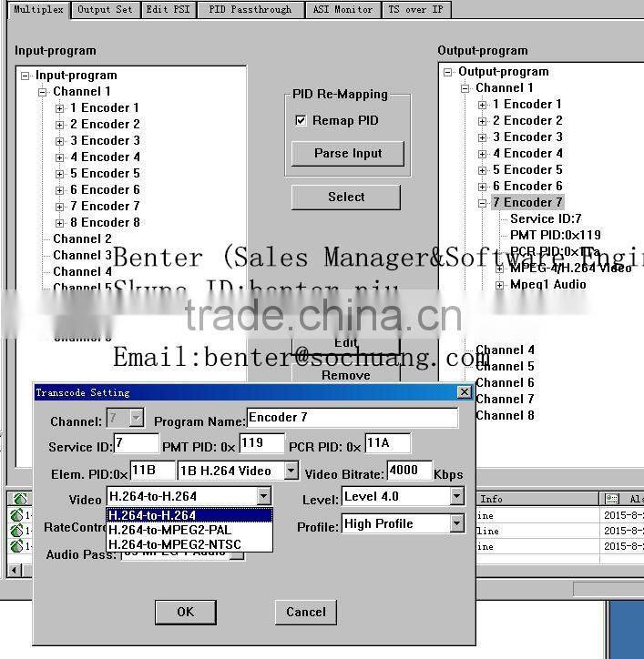Expand 1 Encoder 1 in Output-program tree
Image resolution: width=644 pixels, height=659 pixels.
483,105
